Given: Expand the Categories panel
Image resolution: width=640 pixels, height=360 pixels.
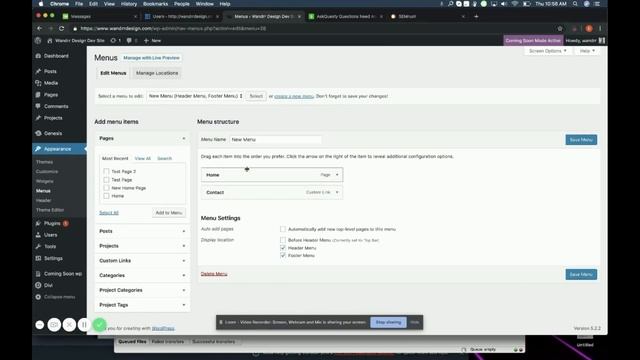Looking at the screenshot, I should tap(184, 276).
